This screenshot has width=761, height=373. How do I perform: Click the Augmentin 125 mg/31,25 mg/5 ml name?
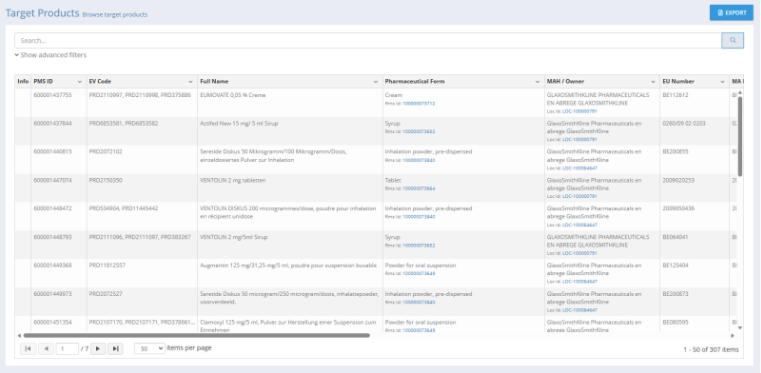click(288, 266)
